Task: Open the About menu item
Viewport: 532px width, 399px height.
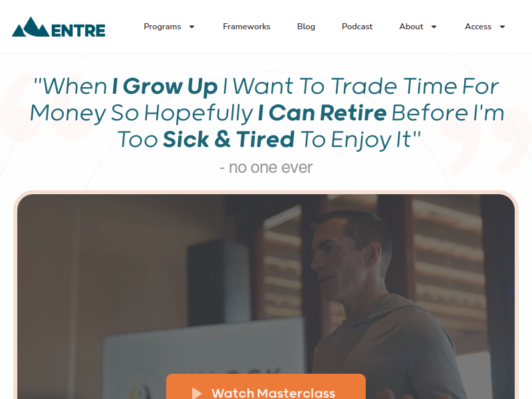Action: click(411, 27)
